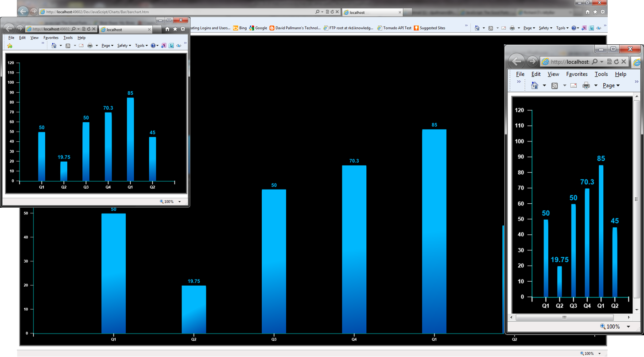
Task: Open the Page dropdown menu
Action: point(107,45)
